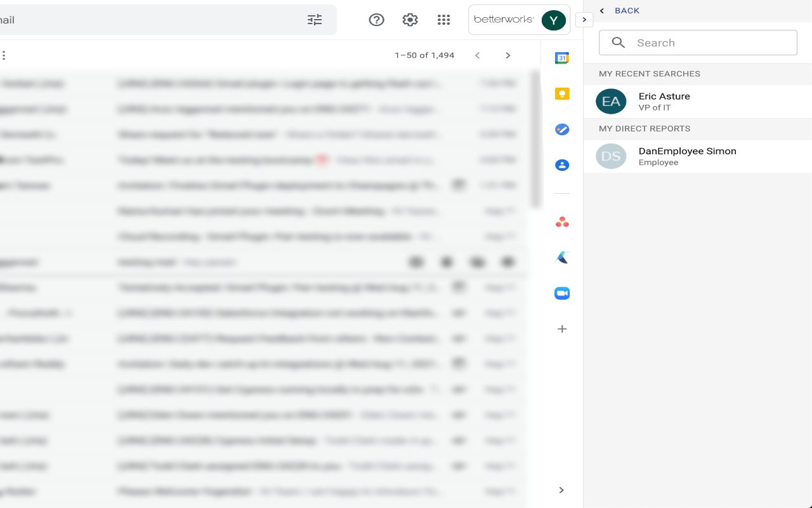Open Zoom add-on icon
The image size is (812, 508).
pos(562,293)
